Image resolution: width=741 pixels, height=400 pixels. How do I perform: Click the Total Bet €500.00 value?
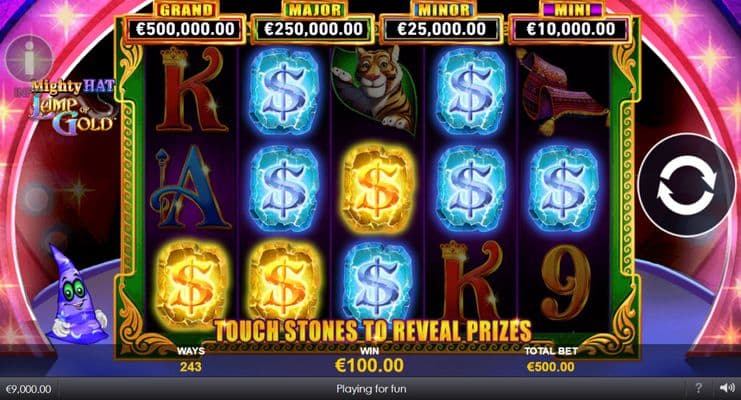click(x=551, y=366)
